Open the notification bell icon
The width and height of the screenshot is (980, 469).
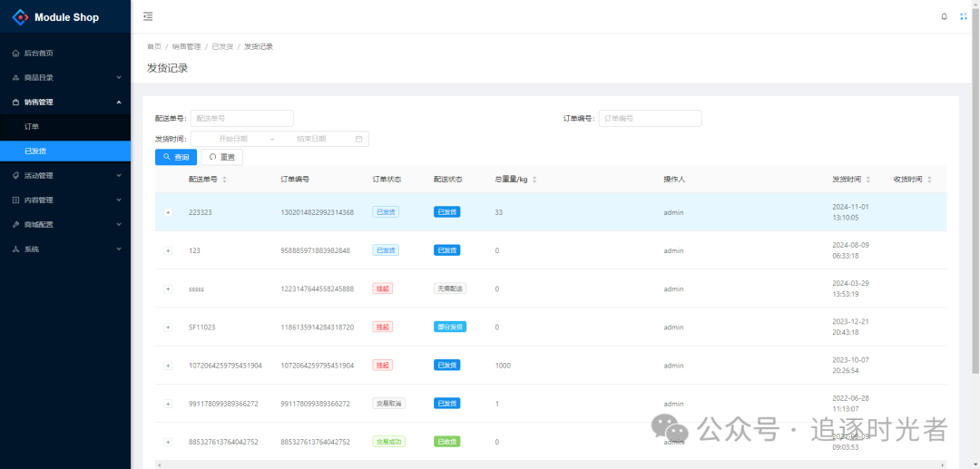(944, 16)
